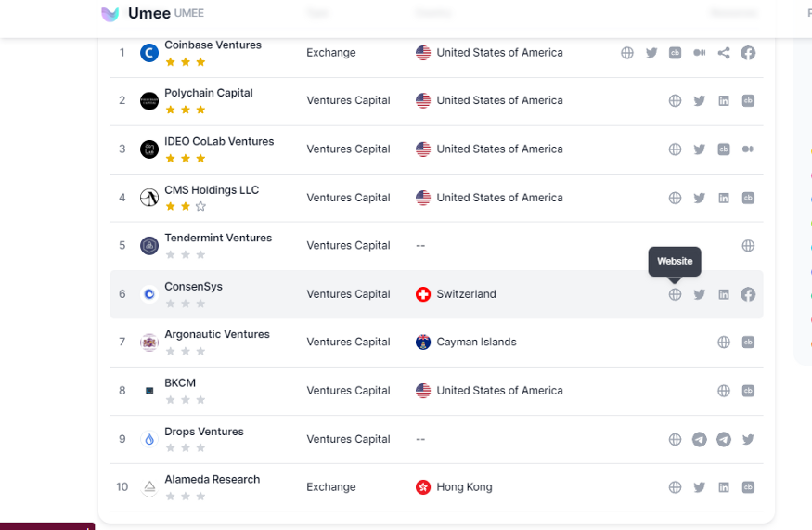
Task: Open the Coinbase Ventures investor name link
Action: pos(213,45)
